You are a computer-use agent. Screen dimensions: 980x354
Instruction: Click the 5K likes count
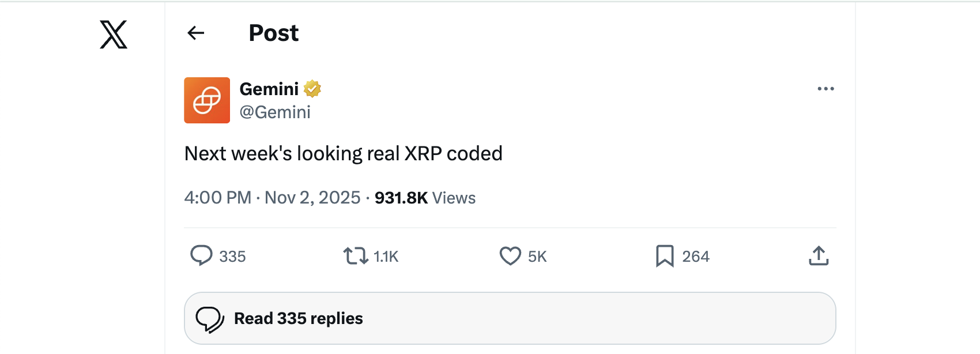coord(537,257)
